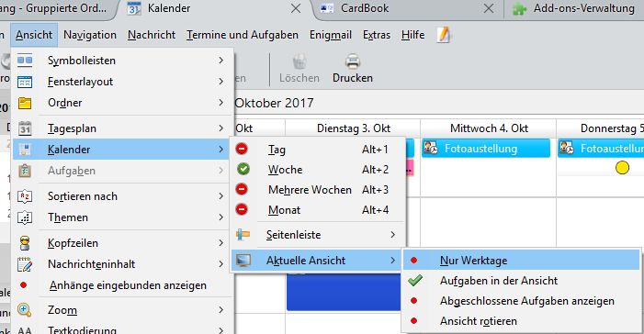This screenshot has width=644, height=334.
Task: Click the Zoom magnifier icon
Action: tap(25, 310)
